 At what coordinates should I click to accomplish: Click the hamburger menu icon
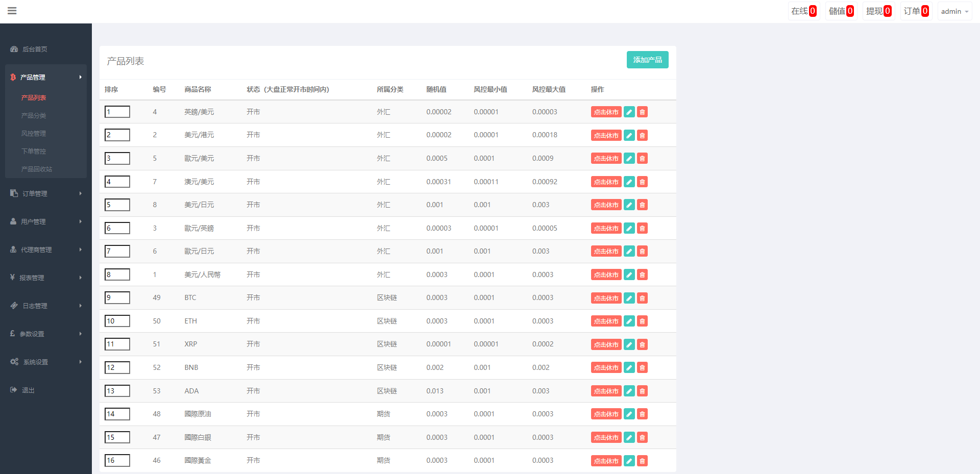(12, 11)
